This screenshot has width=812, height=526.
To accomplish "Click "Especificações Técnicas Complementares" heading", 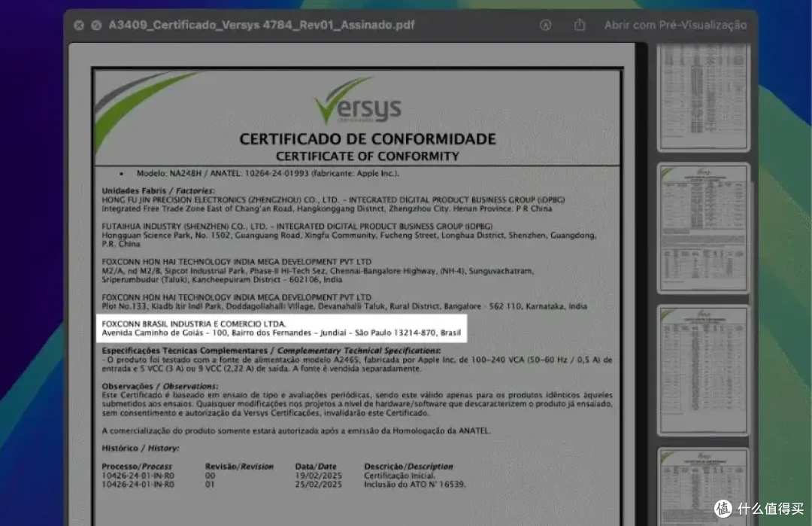I will click(x=271, y=351).
